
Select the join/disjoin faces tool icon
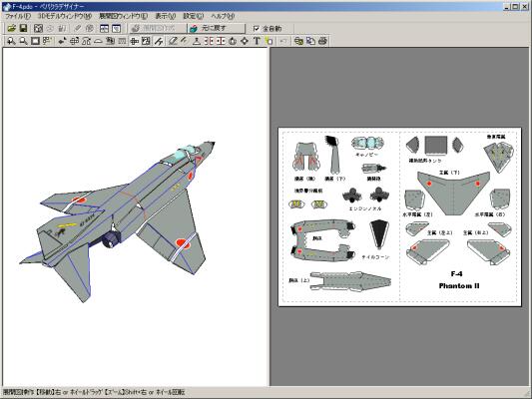pos(86,41)
